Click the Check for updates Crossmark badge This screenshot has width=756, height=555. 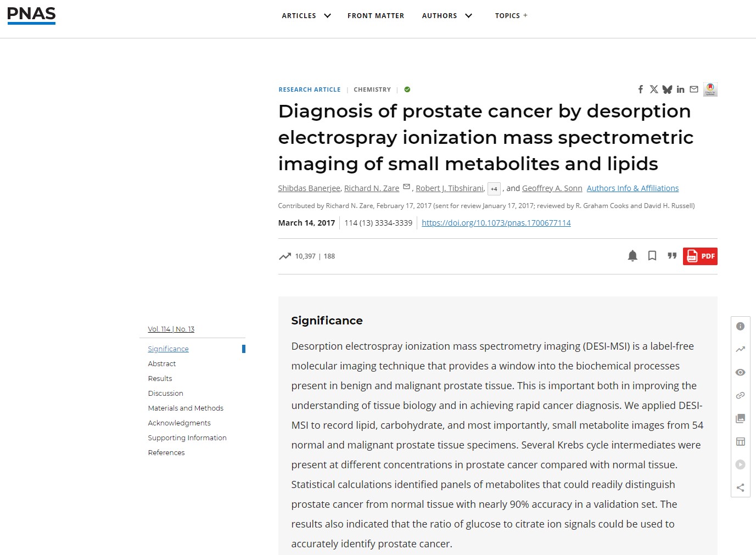pyautogui.click(x=710, y=89)
